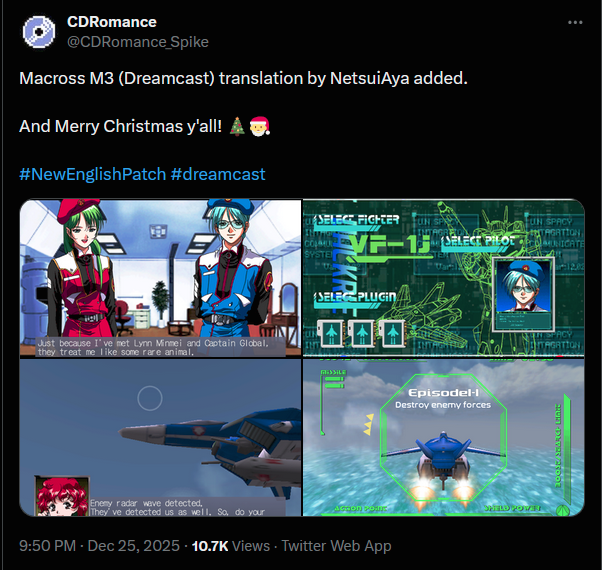View the blue fighter jet radar screenshot
Viewport: 602px width, 570px height.
pyautogui.click(x=160, y=438)
